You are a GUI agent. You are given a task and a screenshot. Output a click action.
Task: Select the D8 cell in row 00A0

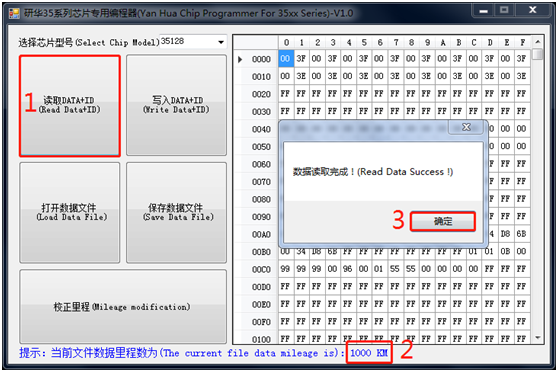(505, 234)
